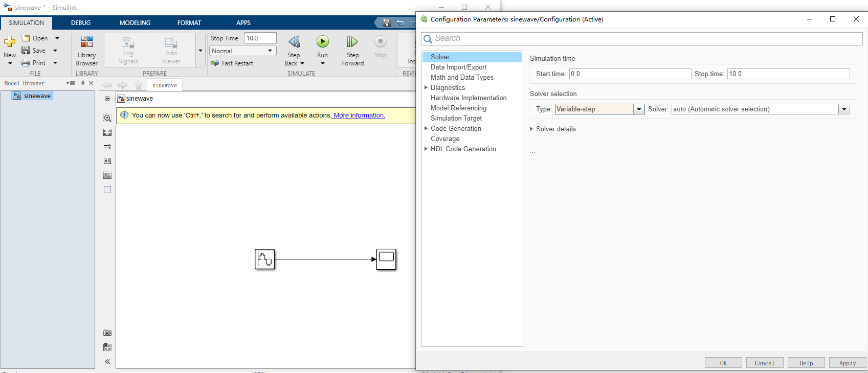Open the Open button dropdown arrow

point(57,38)
